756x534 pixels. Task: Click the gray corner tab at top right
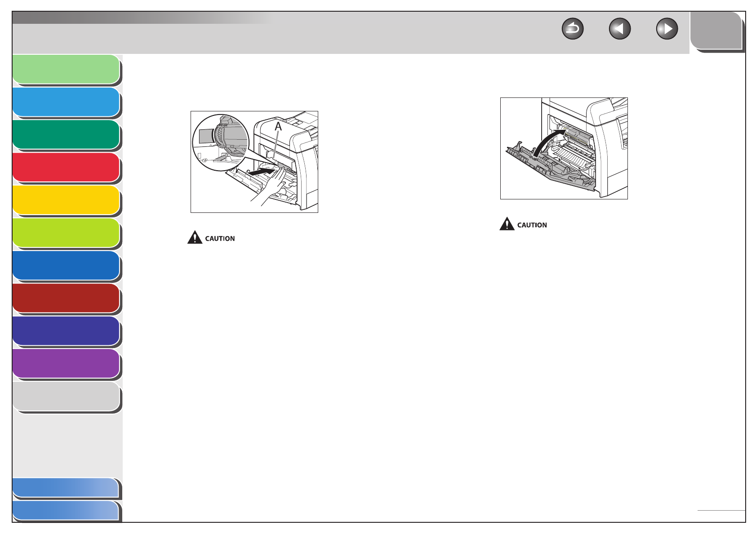coord(716,31)
